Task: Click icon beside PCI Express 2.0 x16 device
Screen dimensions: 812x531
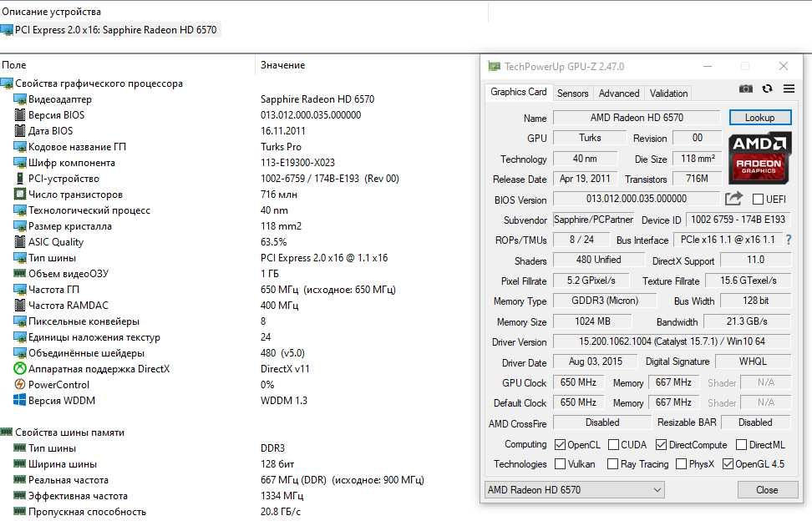Action: coord(6,30)
